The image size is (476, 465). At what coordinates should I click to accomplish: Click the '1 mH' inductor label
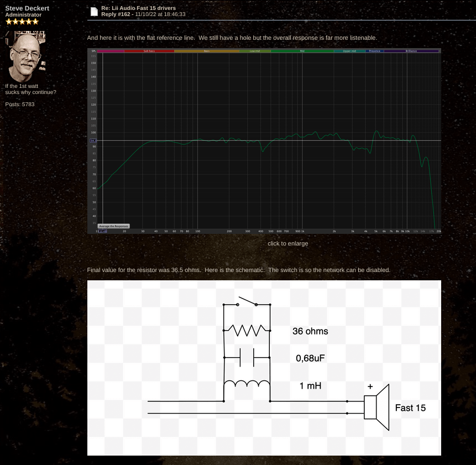[310, 386]
